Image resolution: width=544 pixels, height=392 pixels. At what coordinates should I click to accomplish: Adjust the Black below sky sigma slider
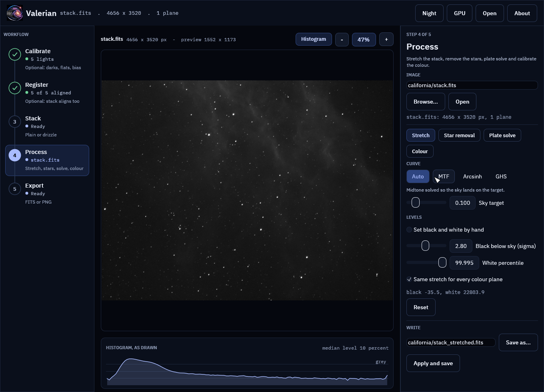(x=426, y=246)
